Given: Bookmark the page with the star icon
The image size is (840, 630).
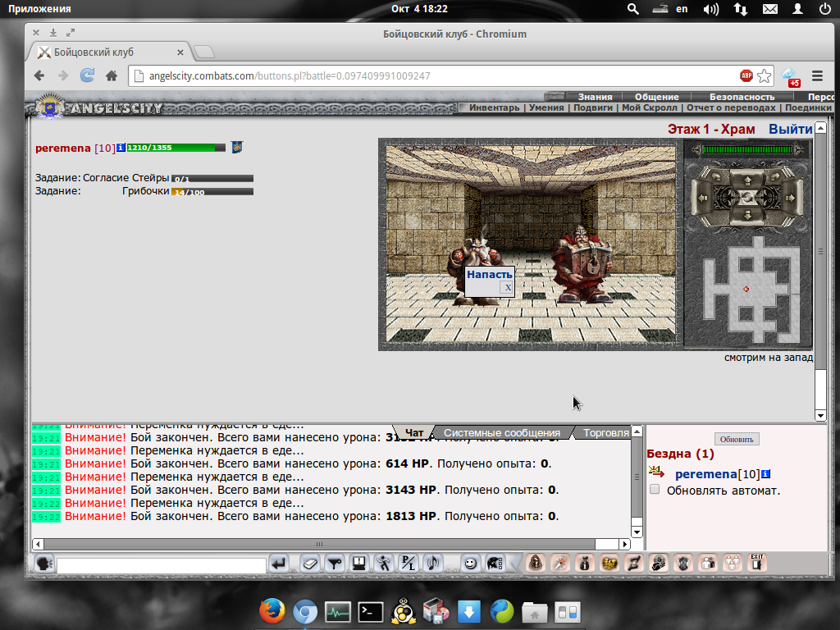Looking at the screenshot, I should click(x=765, y=75).
